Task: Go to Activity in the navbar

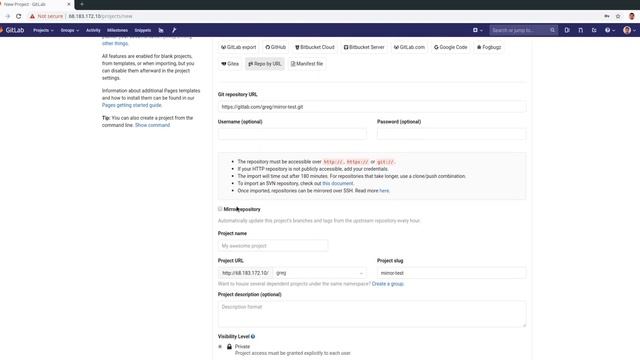Action: pyautogui.click(x=93, y=30)
